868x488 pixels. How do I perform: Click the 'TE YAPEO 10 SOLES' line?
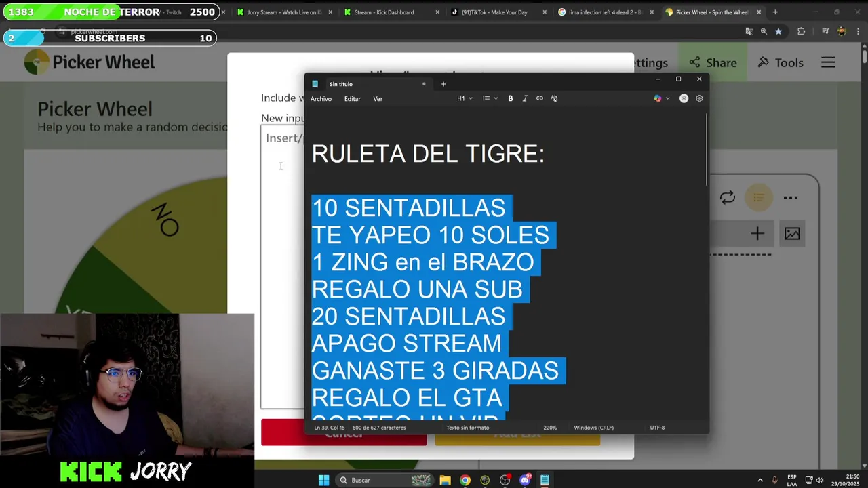click(430, 235)
